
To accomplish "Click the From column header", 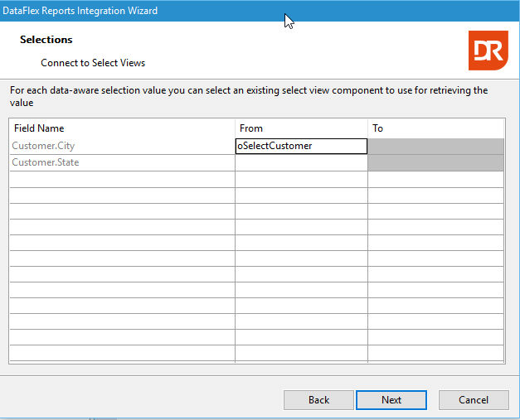I will [301, 128].
